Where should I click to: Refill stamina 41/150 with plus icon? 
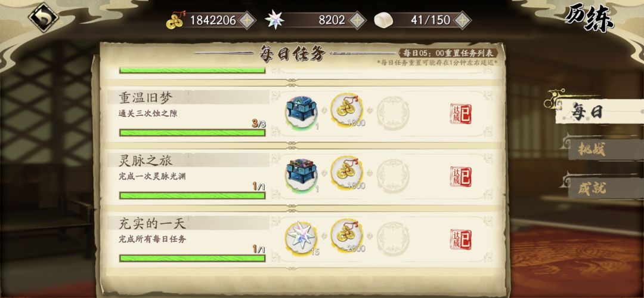point(462,20)
